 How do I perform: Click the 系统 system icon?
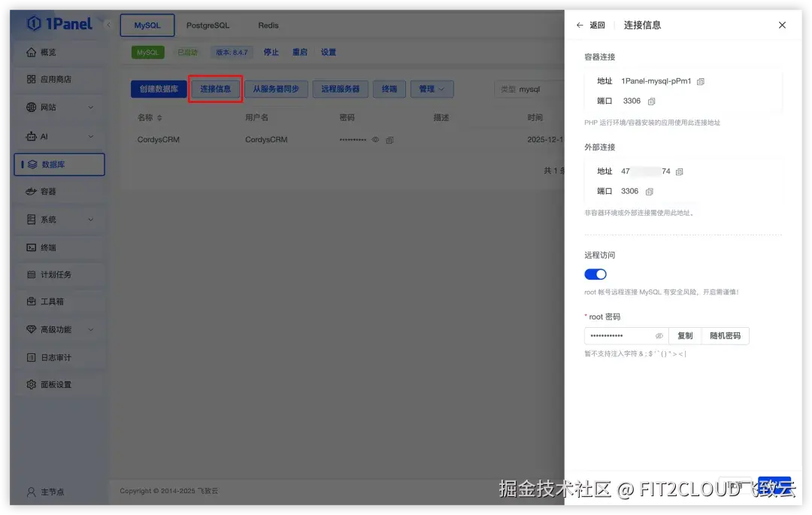pos(31,220)
